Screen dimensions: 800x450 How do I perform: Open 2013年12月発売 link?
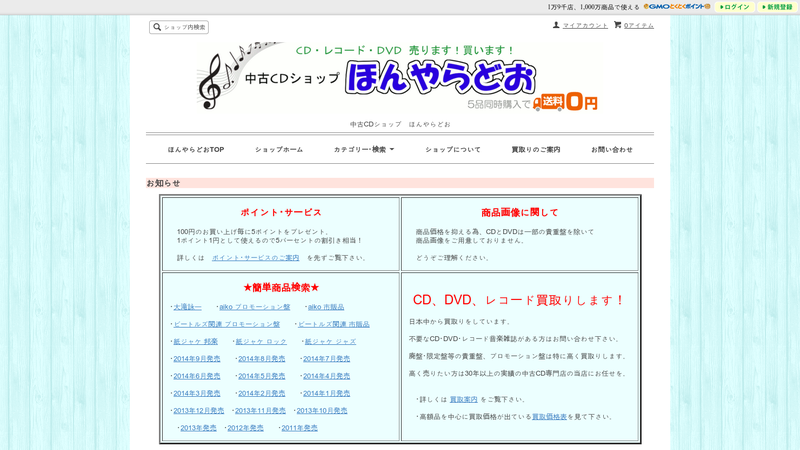tap(198, 411)
